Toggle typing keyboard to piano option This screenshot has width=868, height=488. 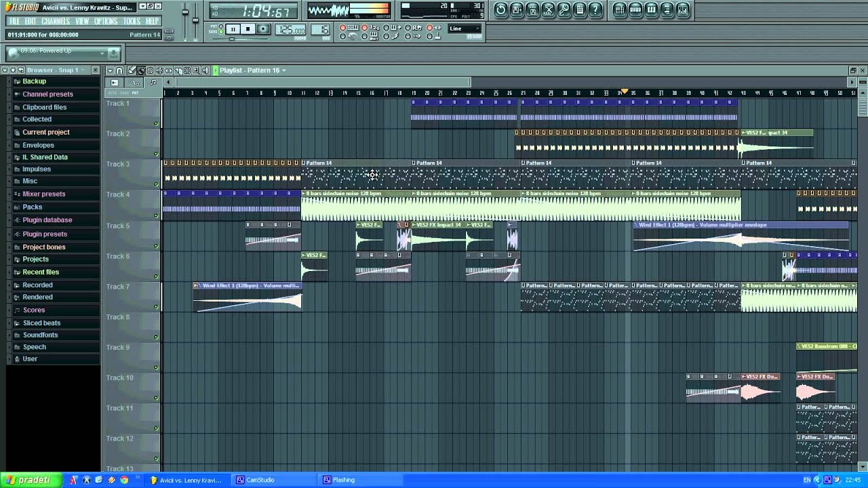343,28
